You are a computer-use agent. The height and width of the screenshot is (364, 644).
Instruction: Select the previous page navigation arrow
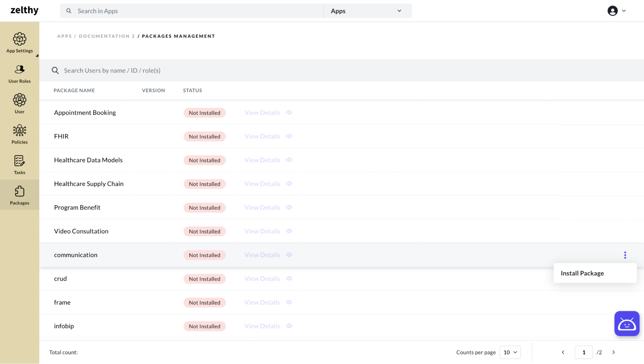(x=563, y=352)
